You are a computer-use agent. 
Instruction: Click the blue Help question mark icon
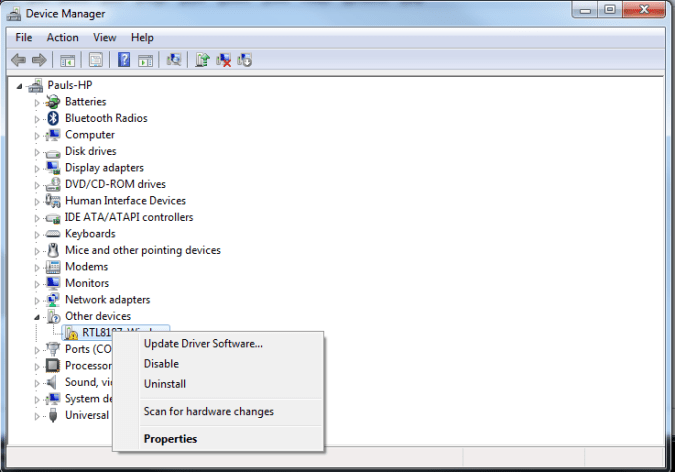point(124,60)
